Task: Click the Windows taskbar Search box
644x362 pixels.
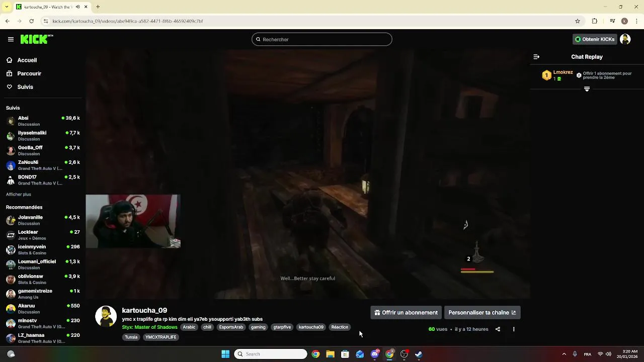Action: pyautogui.click(x=271, y=354)
